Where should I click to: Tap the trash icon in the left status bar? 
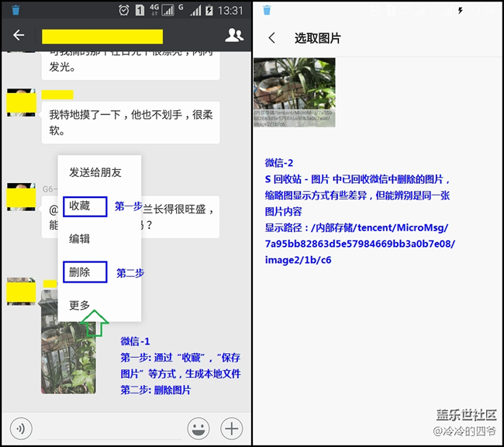point(16,10)
